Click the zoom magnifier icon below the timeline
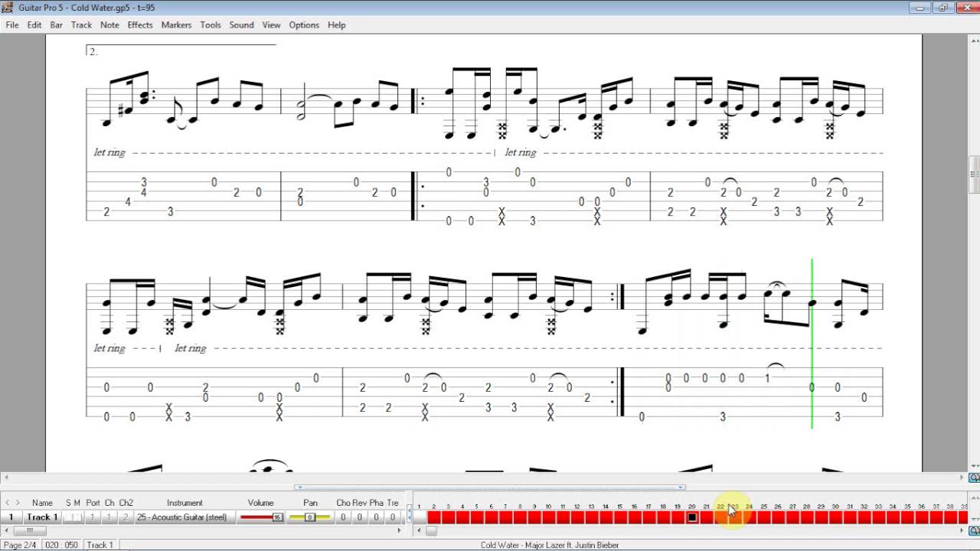Image resolution: width=980 pixels, height=551 pixels. pyautogui.click(x=975, y=532)
